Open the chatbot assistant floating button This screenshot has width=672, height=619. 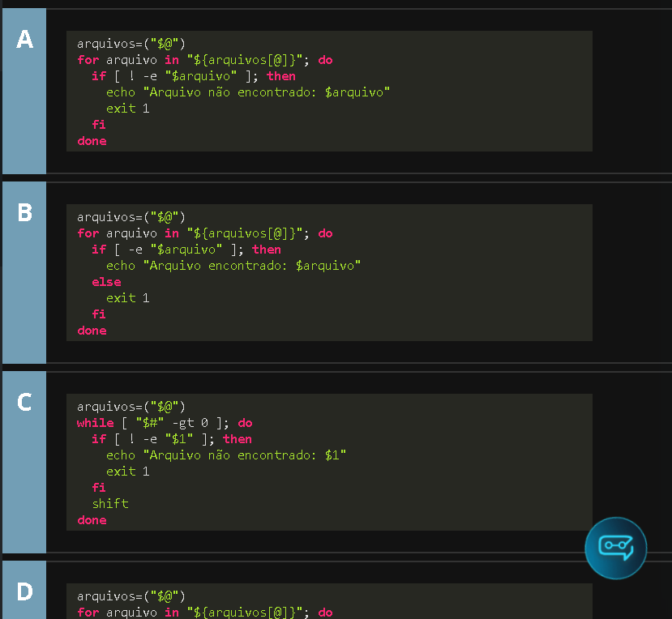coord(615,548)
